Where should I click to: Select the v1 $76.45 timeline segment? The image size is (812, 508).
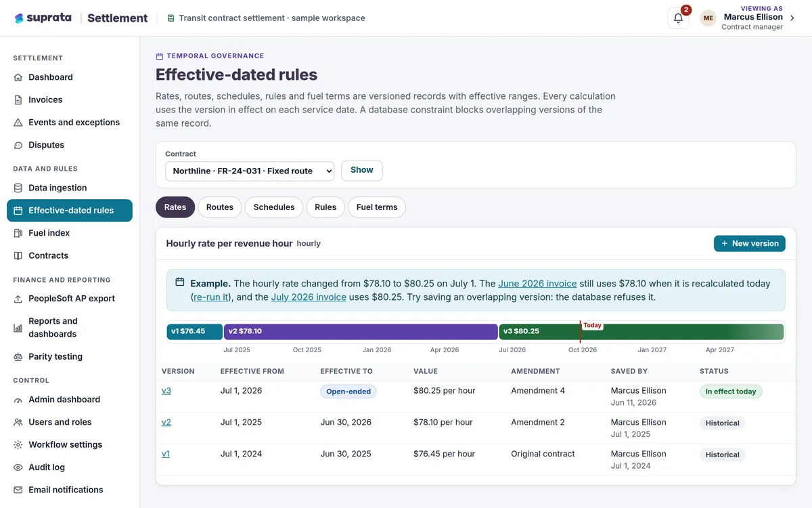coord(195,332)
